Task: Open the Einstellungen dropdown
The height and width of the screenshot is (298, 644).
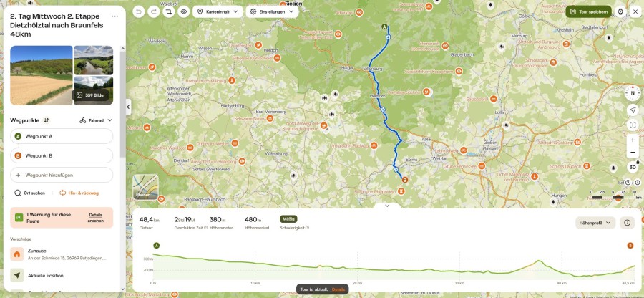Action: point(273,11)
